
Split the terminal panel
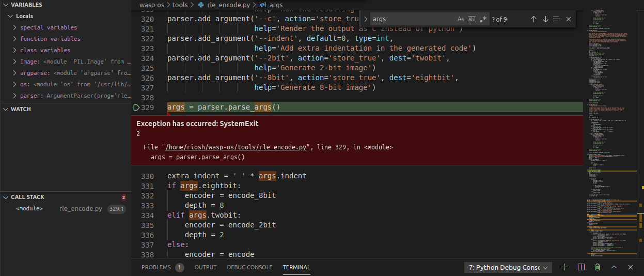point(581,267)
